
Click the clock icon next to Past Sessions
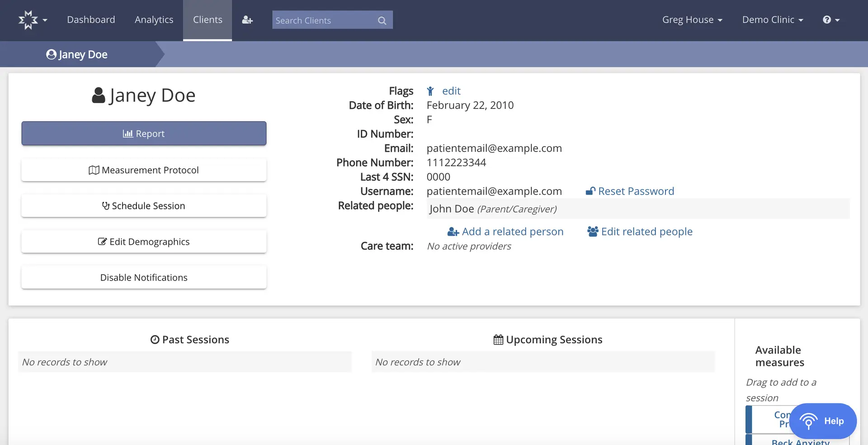click(155, 339)
